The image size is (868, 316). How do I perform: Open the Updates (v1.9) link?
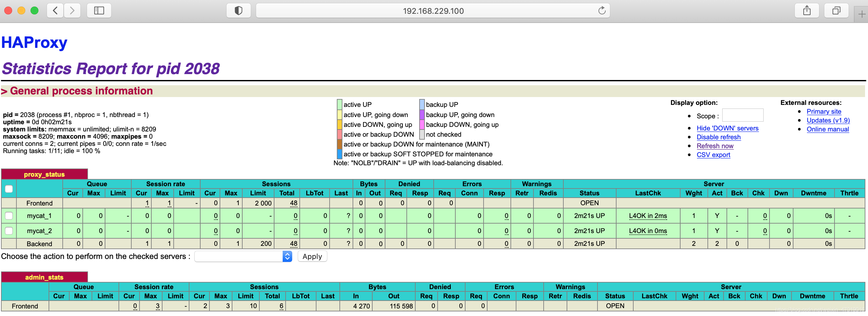click(x=828, y=120)
